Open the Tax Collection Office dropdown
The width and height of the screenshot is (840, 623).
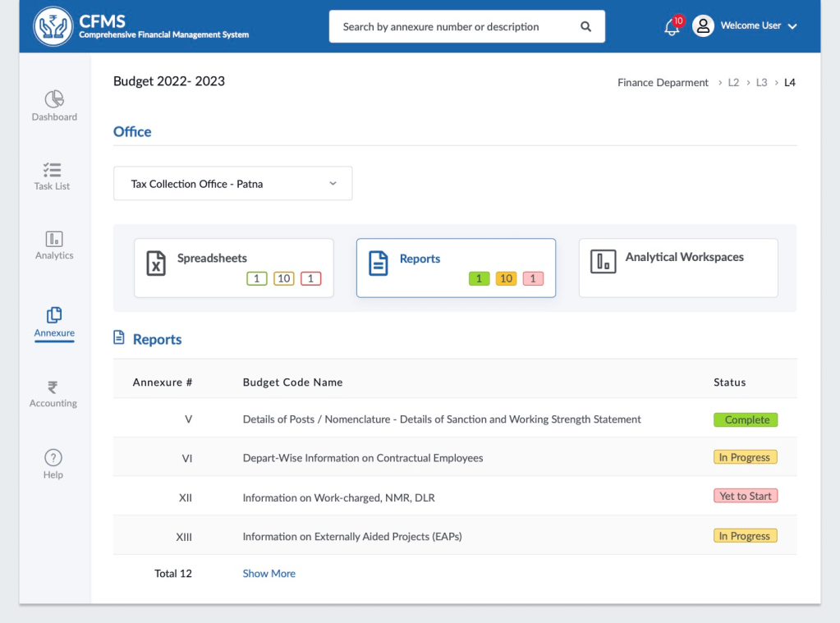(x=233, y=184)
